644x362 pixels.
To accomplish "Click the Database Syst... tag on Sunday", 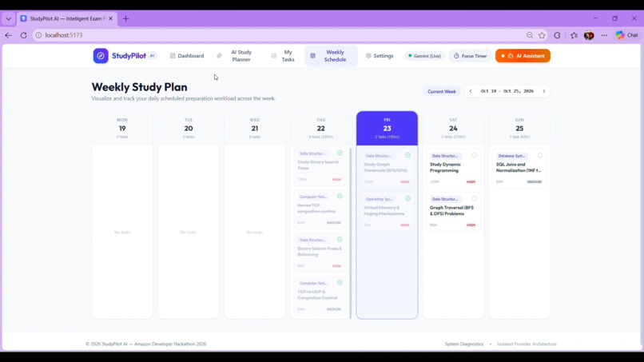I will [511, 156].
